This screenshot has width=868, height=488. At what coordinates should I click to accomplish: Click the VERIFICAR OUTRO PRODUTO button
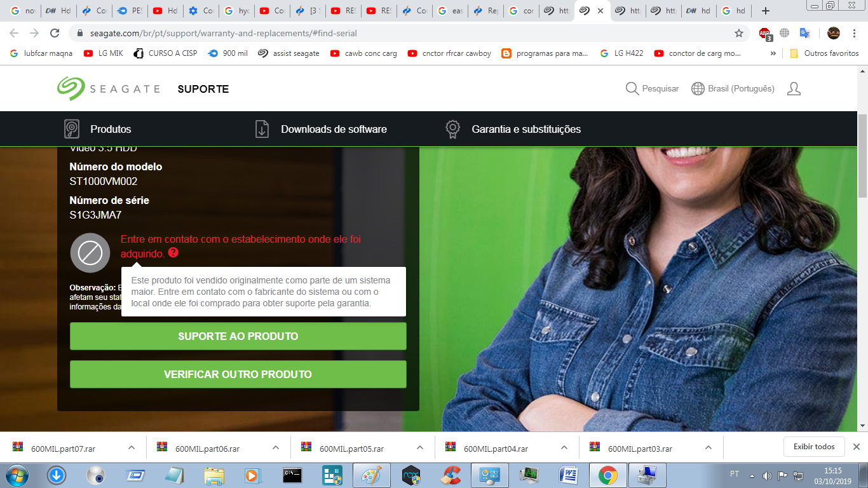[238, 374]
